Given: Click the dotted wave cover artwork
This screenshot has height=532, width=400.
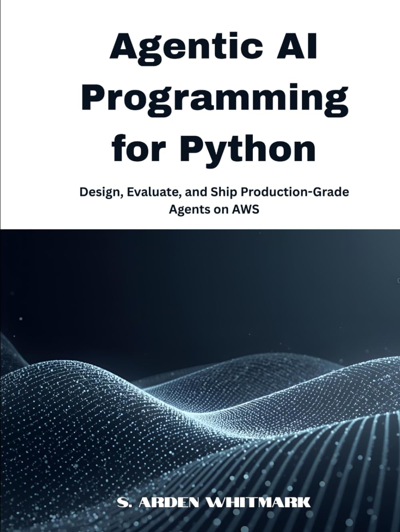Looking at the screenshot, I should tap(200, 380).
